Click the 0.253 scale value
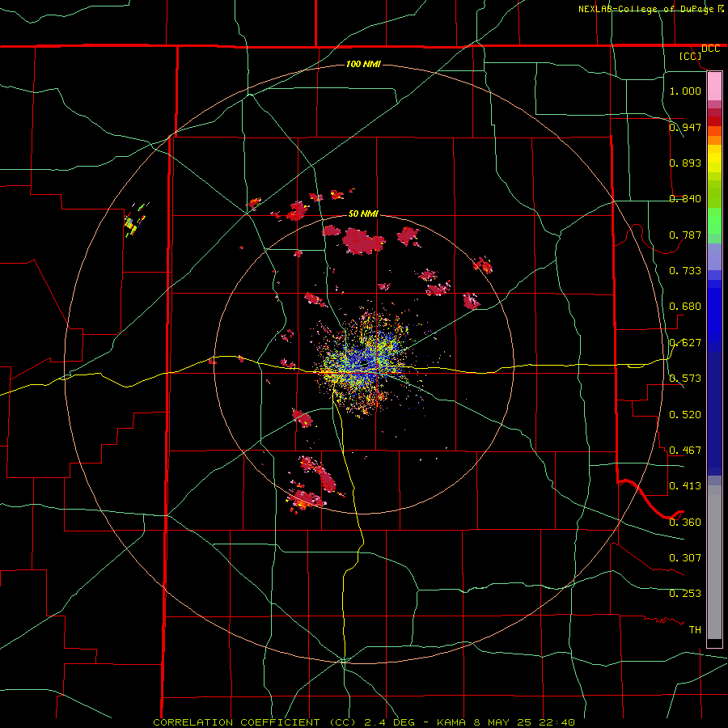The width and height of the screenshot is (728, 728). tap(685, 594)
